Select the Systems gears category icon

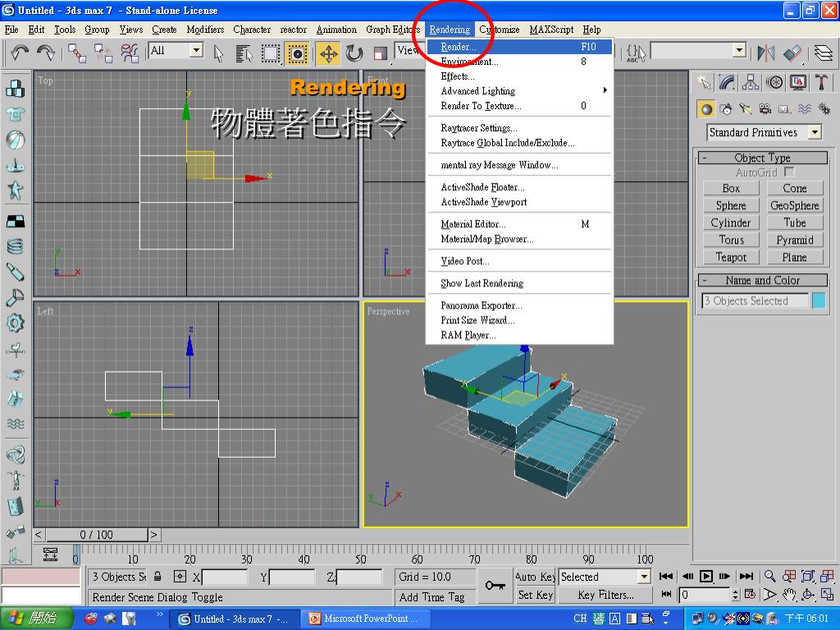824,109
